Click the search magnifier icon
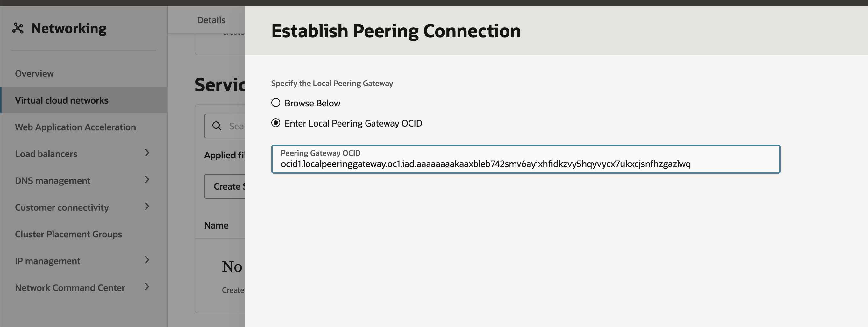Viewport: 868px width, 327px height. (x=217, y=126)
